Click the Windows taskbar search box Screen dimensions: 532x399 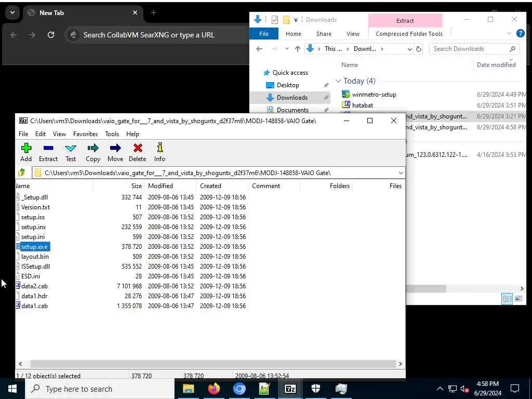click(100, 389)
